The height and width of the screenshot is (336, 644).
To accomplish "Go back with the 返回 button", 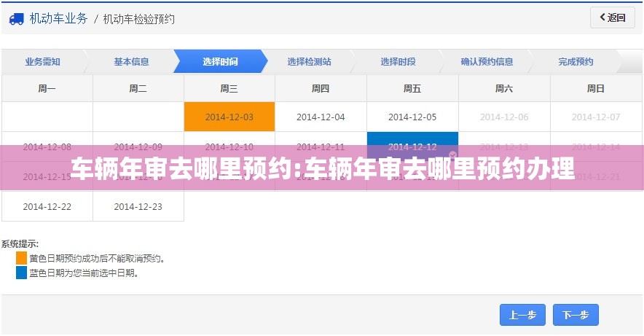I will [613, 17].
